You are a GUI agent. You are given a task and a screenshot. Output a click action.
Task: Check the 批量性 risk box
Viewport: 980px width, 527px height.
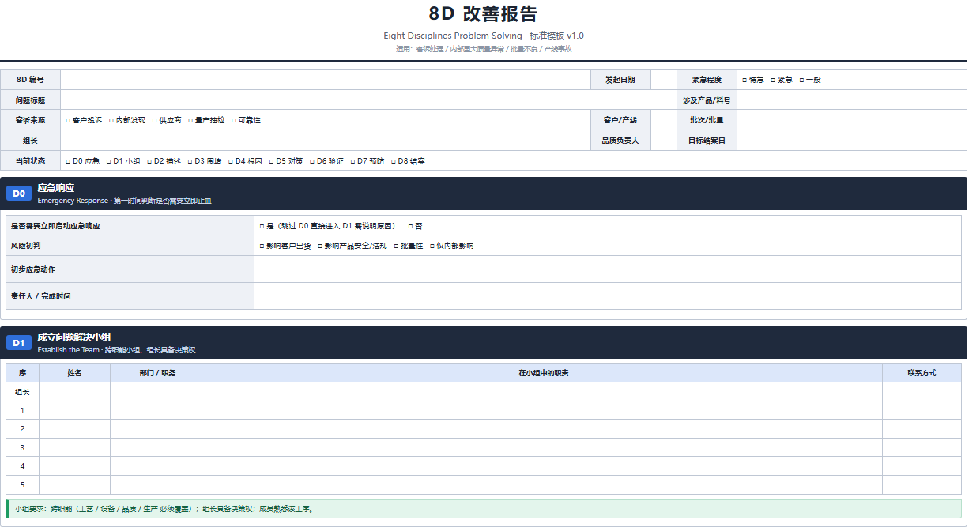(x=396, y=247)
